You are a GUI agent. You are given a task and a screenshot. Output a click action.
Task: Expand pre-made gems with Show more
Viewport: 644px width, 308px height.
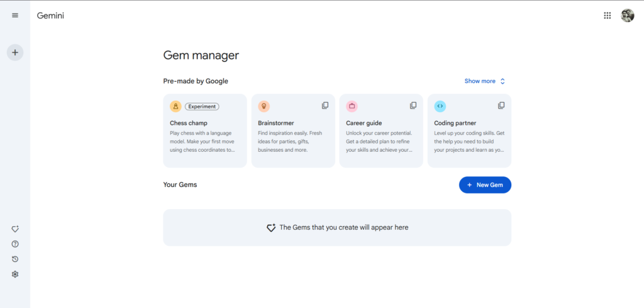click(485, 81)
